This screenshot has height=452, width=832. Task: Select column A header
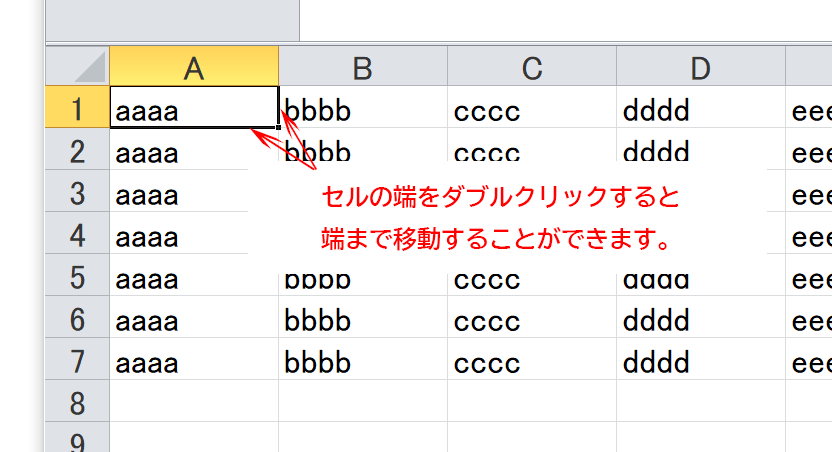(x=194, y=67)
